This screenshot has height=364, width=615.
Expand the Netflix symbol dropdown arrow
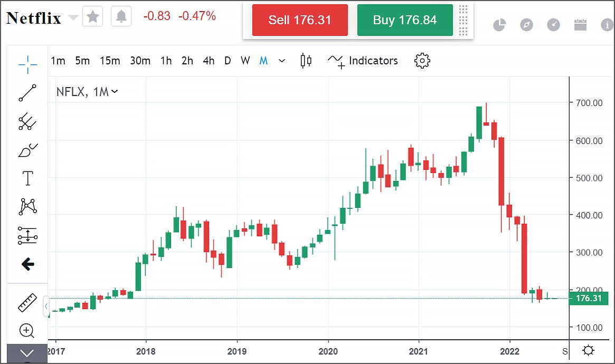coord(73,18)
